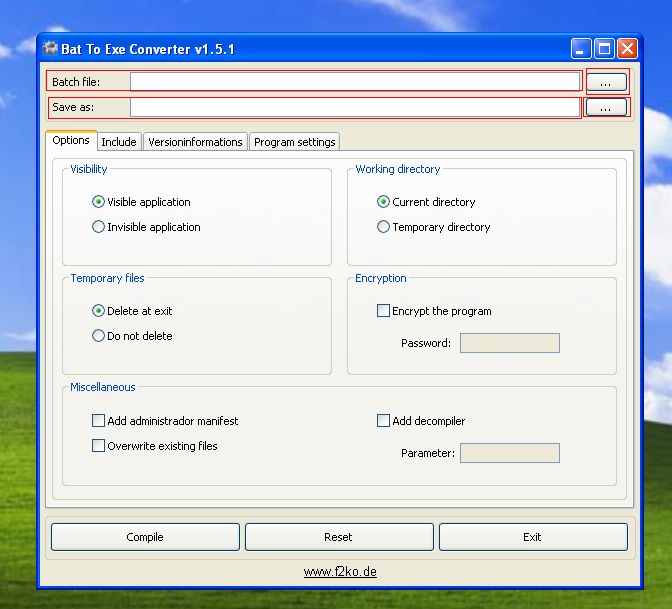Close the Bat To Exe Converter window

click(627, 48)
